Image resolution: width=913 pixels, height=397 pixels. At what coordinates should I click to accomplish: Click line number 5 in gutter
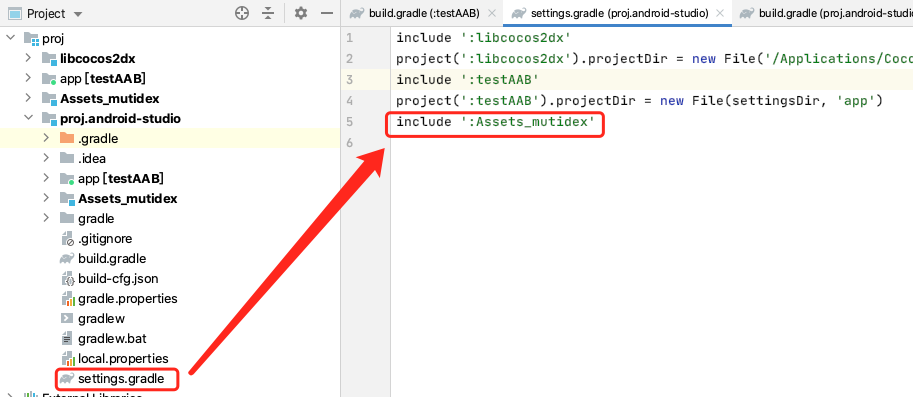pyautogui.click(x=349, y=122)
